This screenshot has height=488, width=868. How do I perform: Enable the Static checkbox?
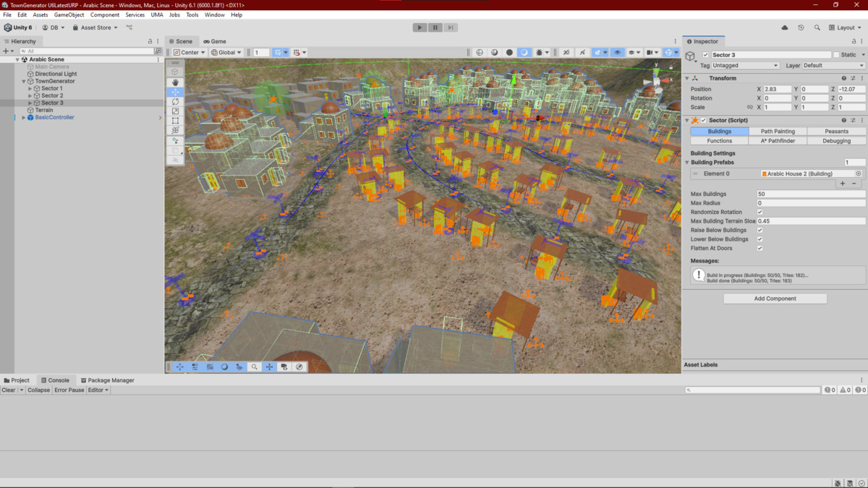point(836,55)
